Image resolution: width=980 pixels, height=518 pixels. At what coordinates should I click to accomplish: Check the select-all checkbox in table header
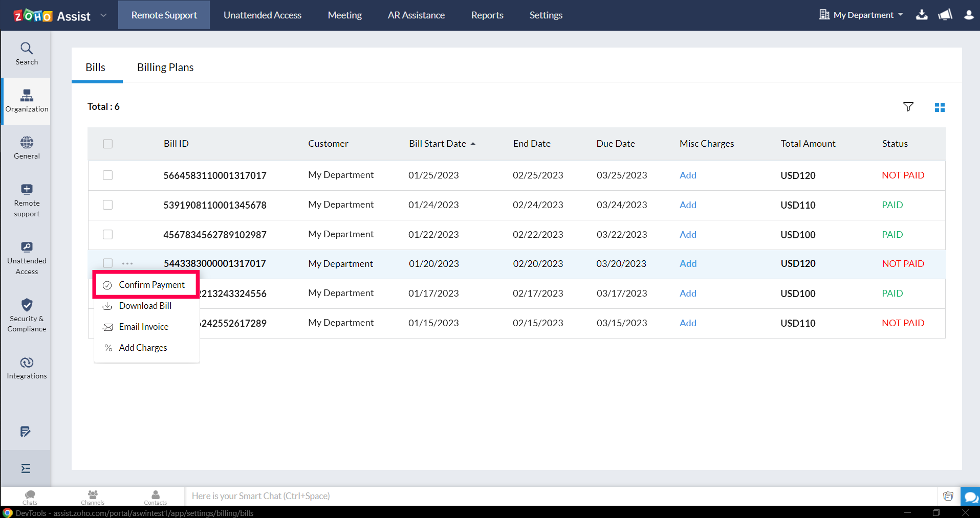pyautogui.click(x=107, y=144)
